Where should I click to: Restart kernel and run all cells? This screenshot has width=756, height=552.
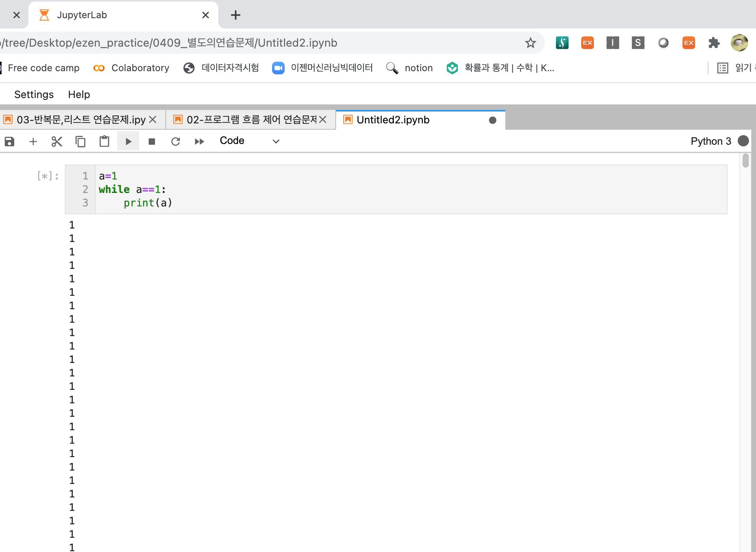click(199, 141)
